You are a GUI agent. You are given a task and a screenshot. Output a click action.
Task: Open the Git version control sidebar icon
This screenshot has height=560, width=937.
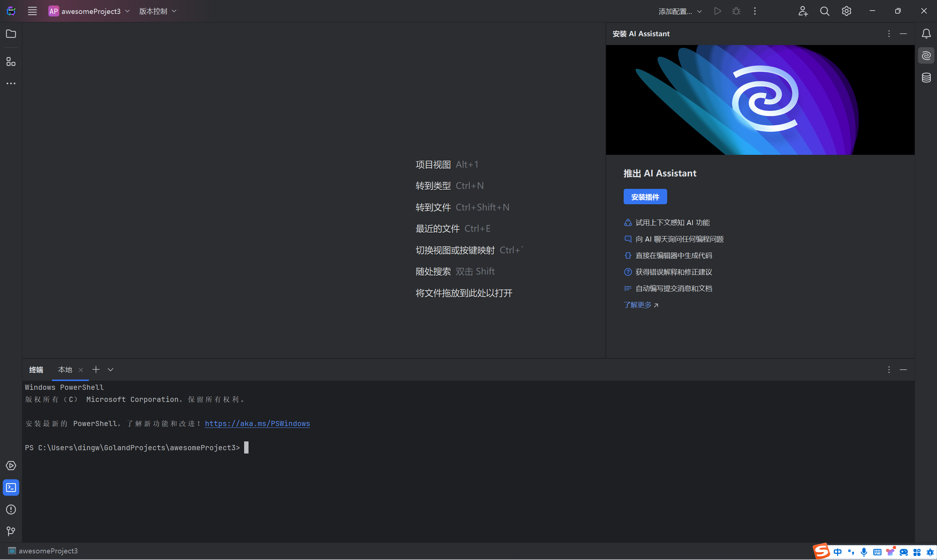(11, 531)
